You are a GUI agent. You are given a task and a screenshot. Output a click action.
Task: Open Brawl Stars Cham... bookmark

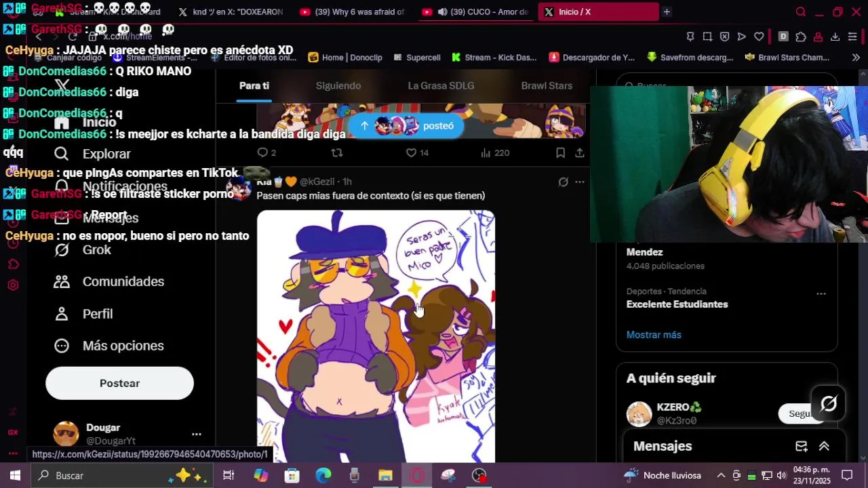[x=787, y=58]
